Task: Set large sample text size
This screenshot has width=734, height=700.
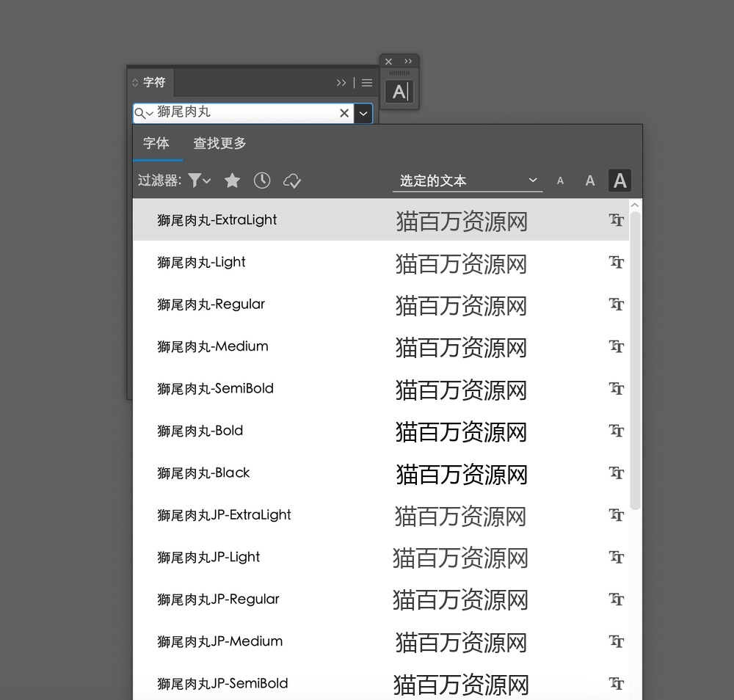Action: (619, 181)
